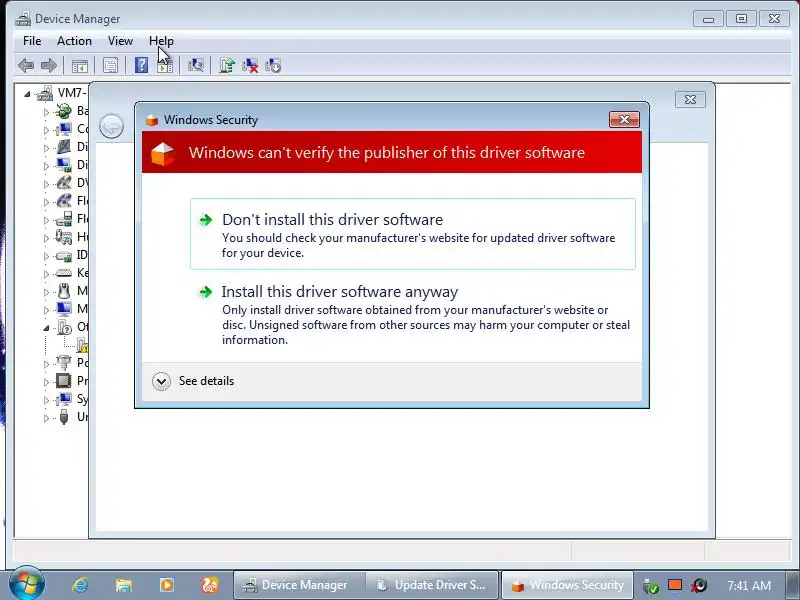Expand the DVD 'DV' tree node

coord(46,184)
